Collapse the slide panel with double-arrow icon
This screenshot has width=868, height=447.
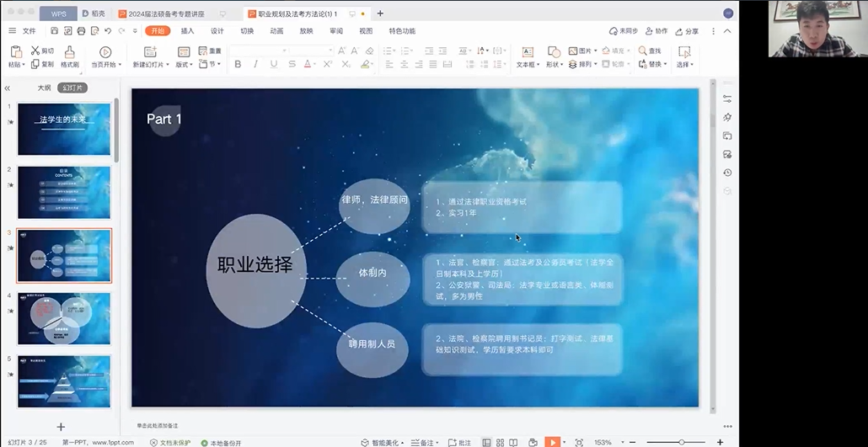pyautogui.click(x=8, y=88)
